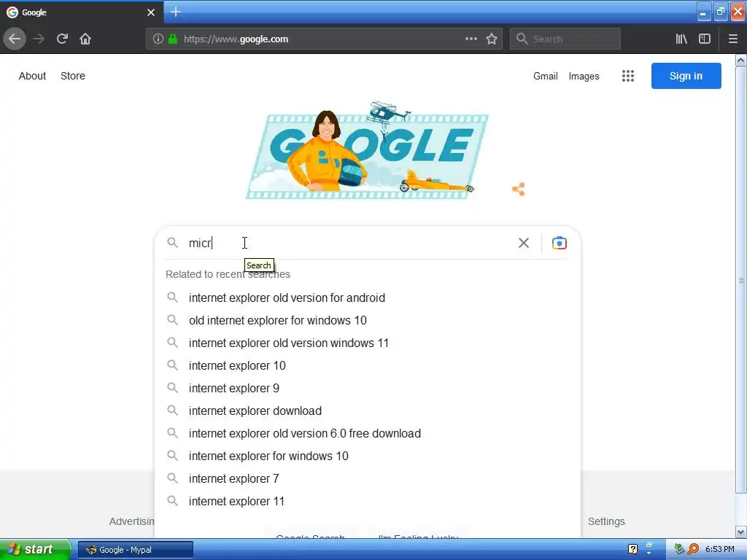Image resolution: width=747 pixels, height=560 pixels.
Task: Open the Store link
Action: (73, 76)
